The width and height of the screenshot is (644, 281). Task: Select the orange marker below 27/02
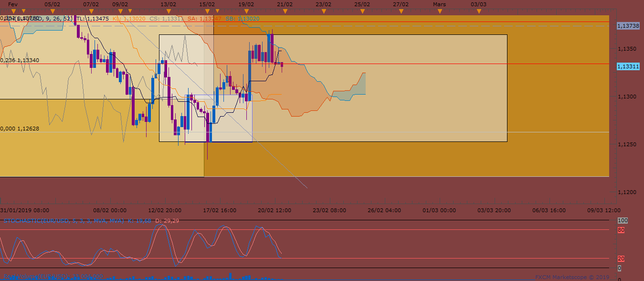(x=401, y=11)
